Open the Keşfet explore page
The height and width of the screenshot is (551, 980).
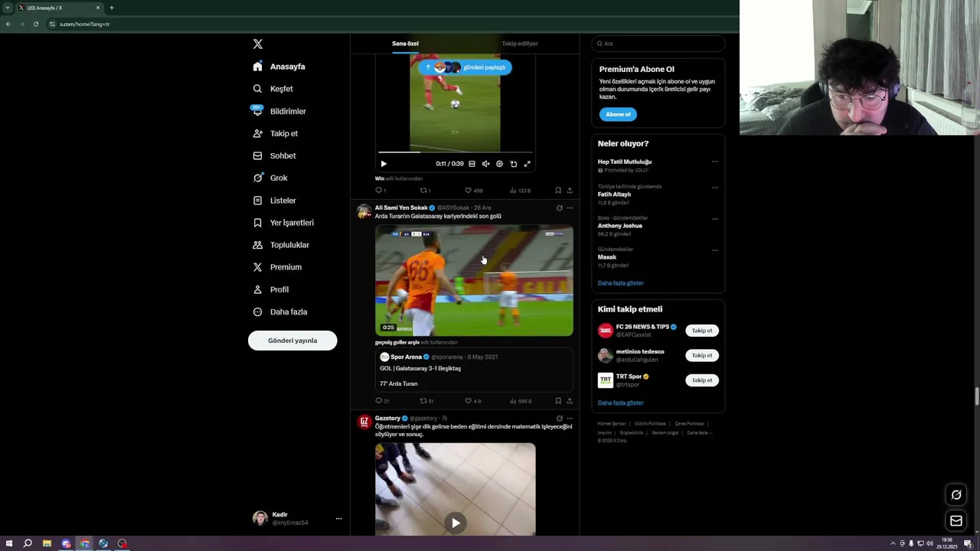tap(273, 89)
